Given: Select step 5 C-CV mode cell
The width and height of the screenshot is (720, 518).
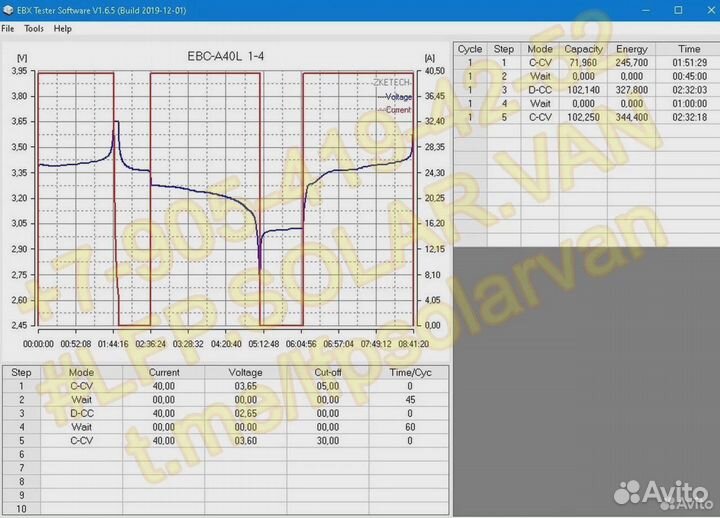Looking at the screenshot, I should click(81, 441).
